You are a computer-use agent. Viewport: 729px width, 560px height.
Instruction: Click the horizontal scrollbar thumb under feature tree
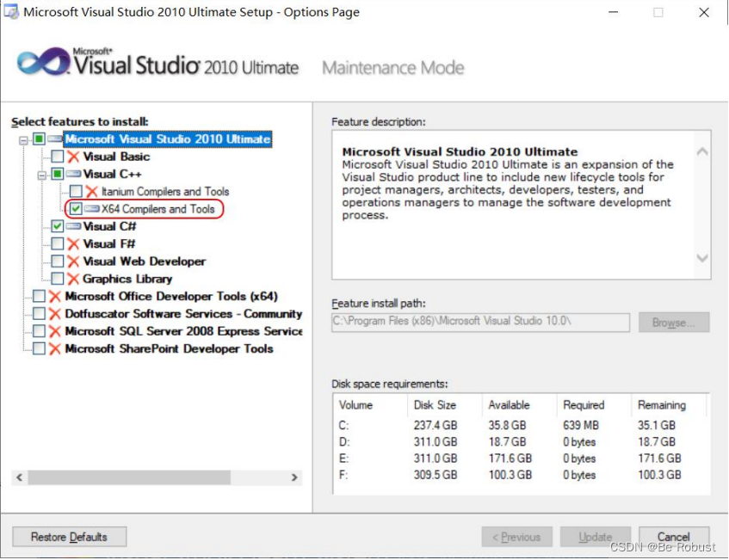tap(129, 477)
